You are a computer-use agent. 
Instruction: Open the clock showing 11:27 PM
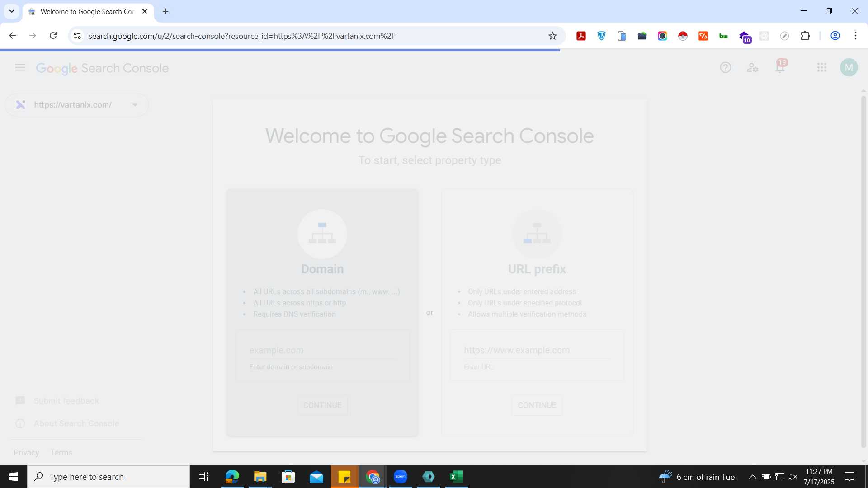(819, 477)
